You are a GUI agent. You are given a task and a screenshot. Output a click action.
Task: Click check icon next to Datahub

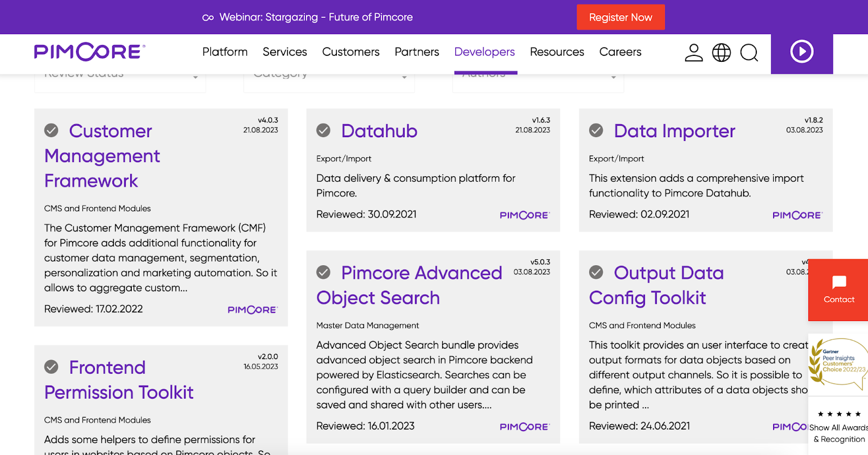[x=323, y=130]
